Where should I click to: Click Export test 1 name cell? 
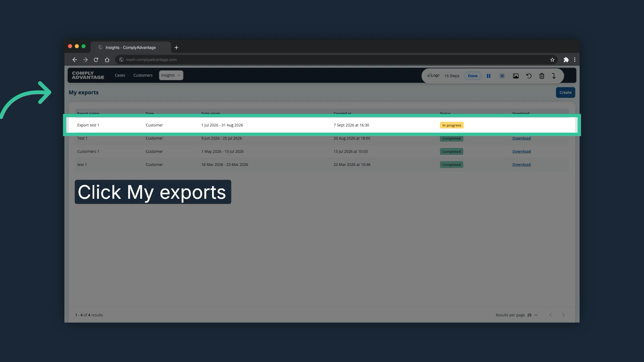pos(88,125)
